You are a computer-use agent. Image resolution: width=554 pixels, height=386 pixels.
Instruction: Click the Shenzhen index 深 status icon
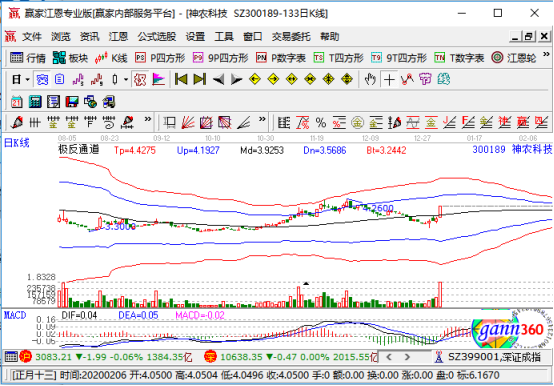[x=210, y=357]
